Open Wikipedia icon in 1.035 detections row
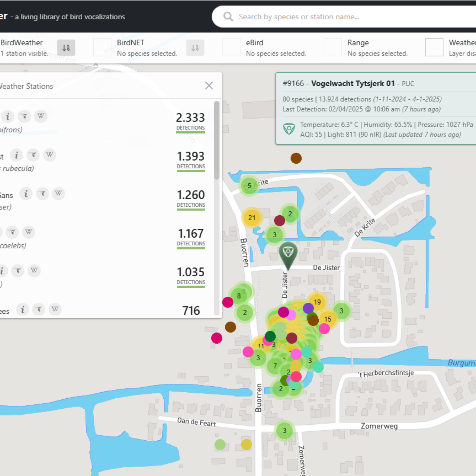Viewport: 476px width, 476px height. (x=34, y=271)
